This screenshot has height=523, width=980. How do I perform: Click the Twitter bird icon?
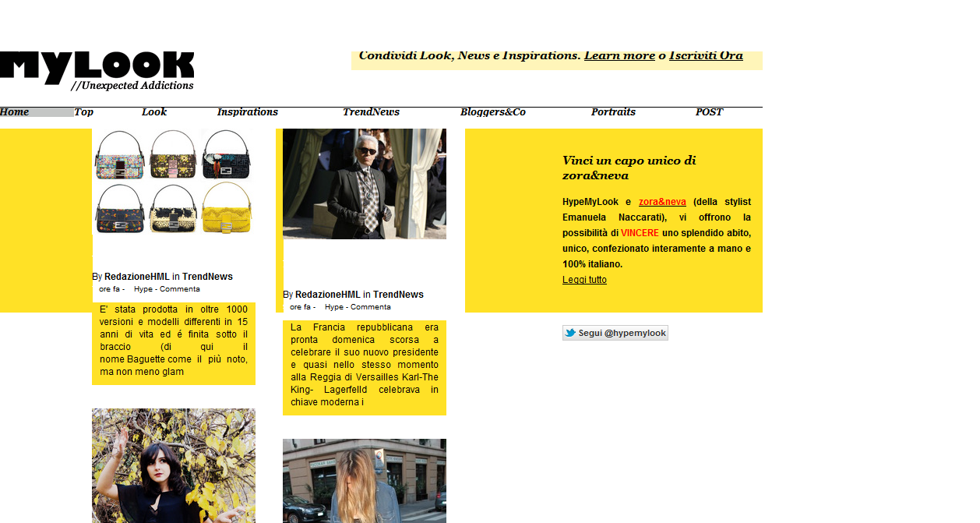[570, 333]
